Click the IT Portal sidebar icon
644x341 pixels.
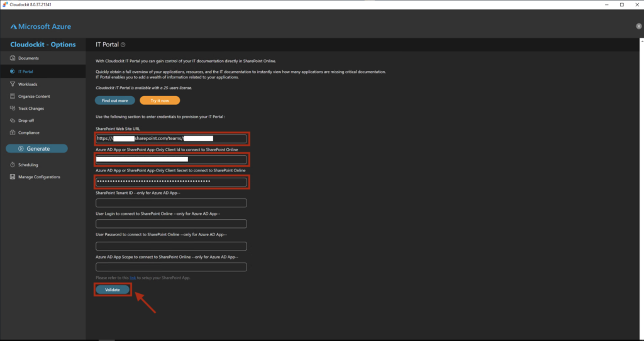tap(13, 72)
